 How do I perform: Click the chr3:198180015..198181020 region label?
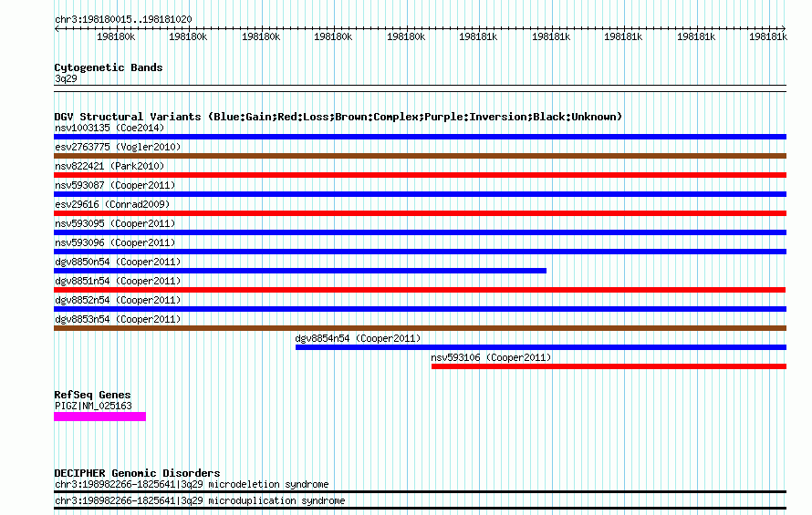point(123,19)
